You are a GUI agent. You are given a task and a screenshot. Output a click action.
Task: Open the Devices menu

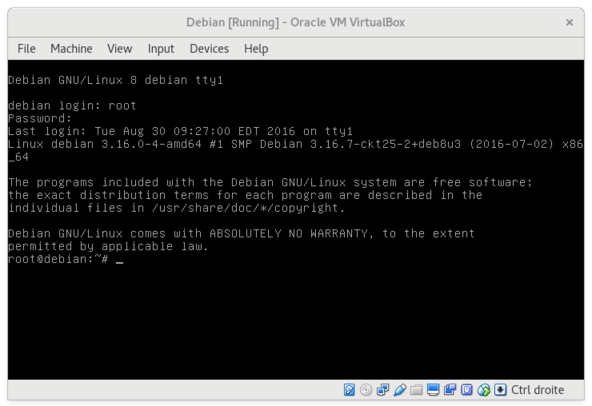tap(209, 49)
